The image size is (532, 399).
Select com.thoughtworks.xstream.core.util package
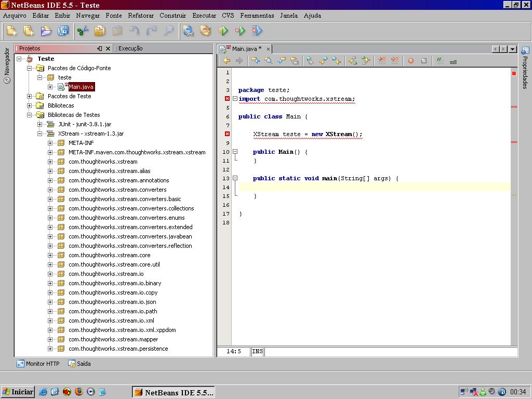[x=114, y=264]
